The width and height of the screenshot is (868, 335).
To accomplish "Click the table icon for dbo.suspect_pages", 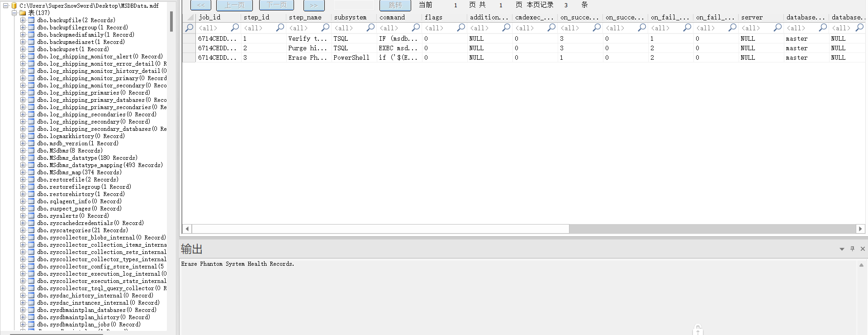I will [31, 208].
